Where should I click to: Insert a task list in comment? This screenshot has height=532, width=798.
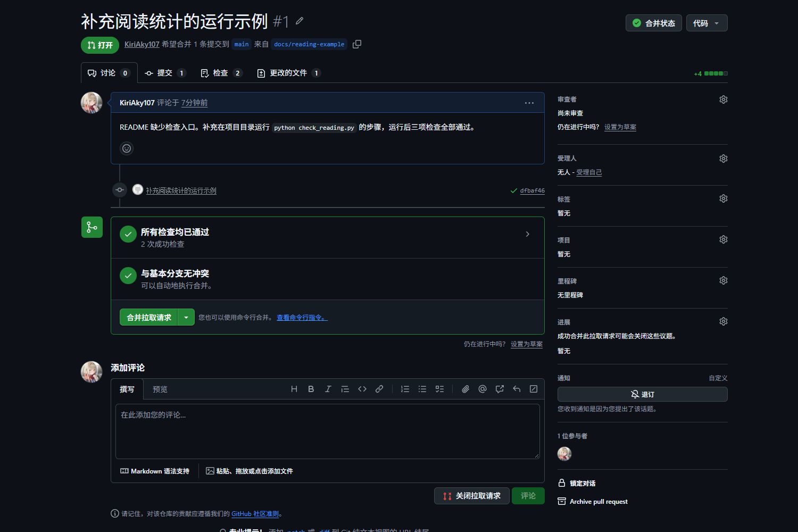point(439,389)
